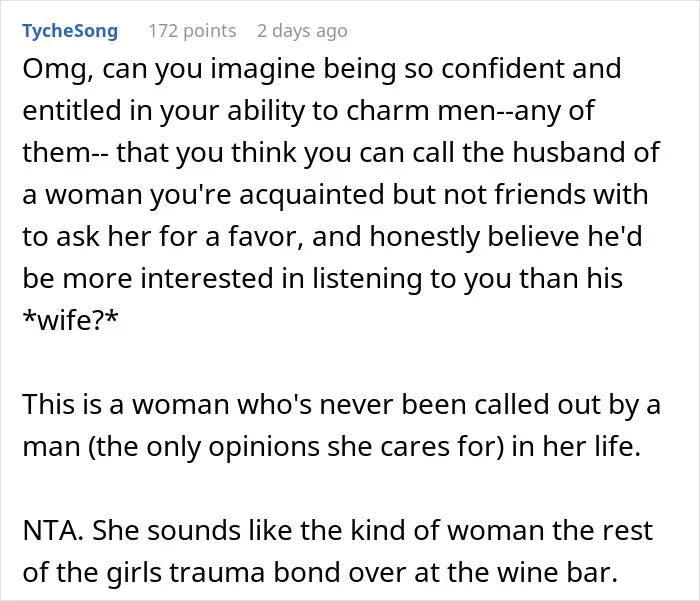Click the phrase 'be more interested in listening'
This screenshot has width=700, height=601.
222,279
